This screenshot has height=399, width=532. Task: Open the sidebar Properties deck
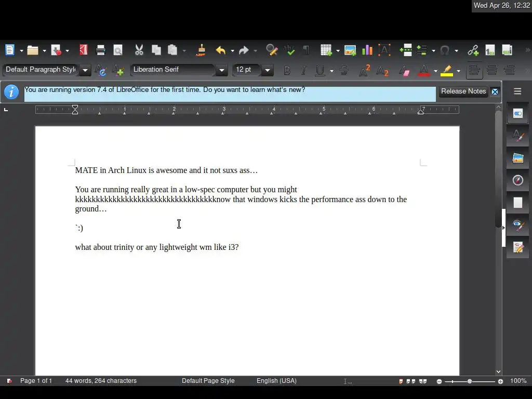click(518, 113)
